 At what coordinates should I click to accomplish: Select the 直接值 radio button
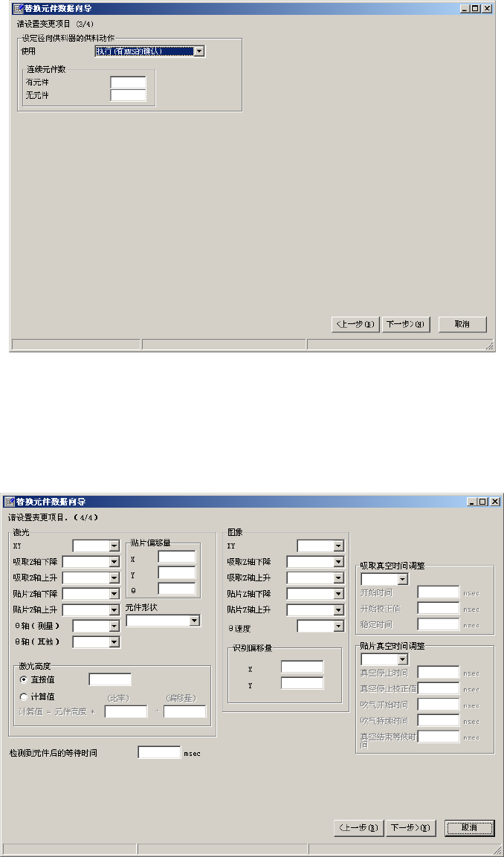pos(23,680)
